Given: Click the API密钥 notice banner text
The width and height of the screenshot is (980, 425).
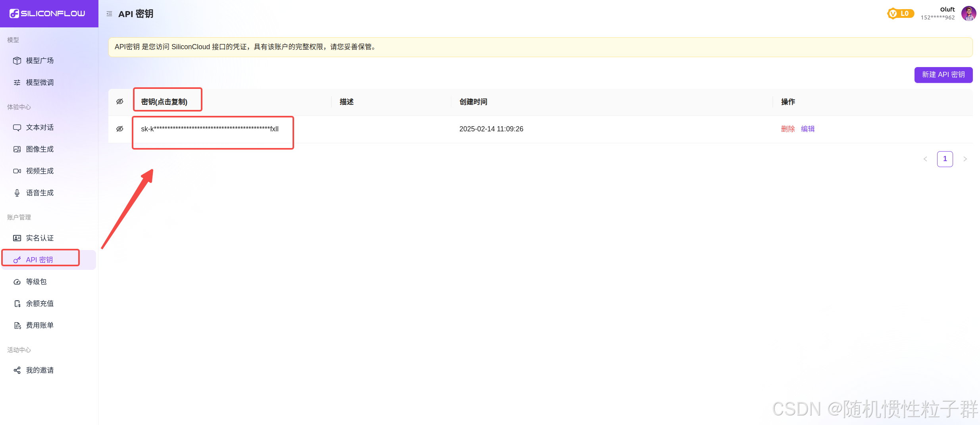Looking at the screenshot, I should coord(246,47).
